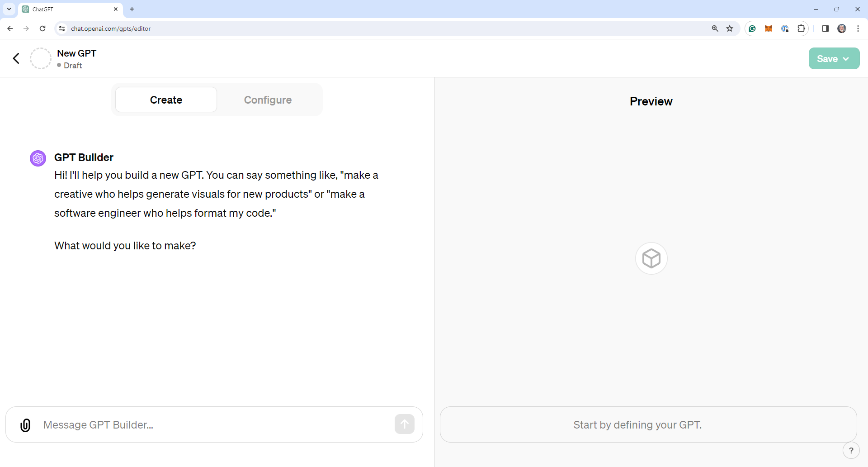This screenshot has height=467, width=868.
Task: Toggle the browser side panel icon
Action: point(826,29)
